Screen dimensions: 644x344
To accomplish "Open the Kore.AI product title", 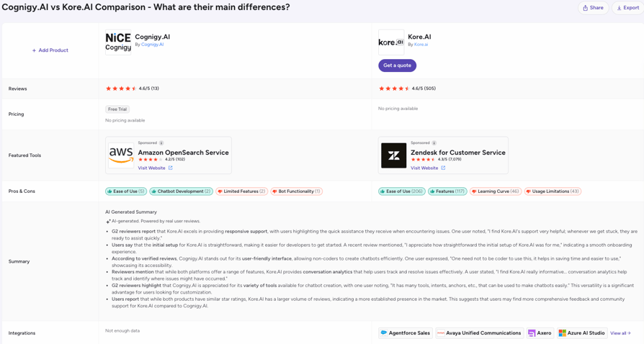I will click(419, 37).
